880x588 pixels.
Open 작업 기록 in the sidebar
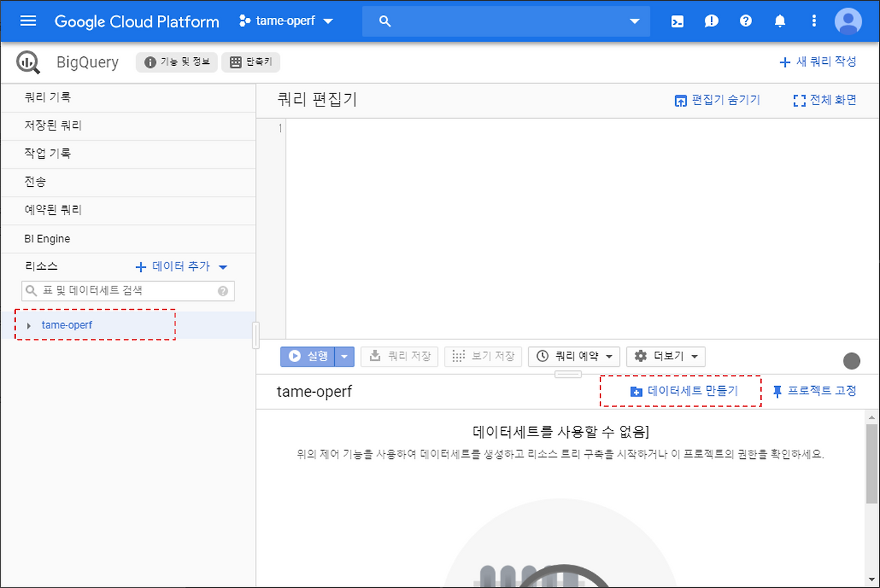point(128,154)
